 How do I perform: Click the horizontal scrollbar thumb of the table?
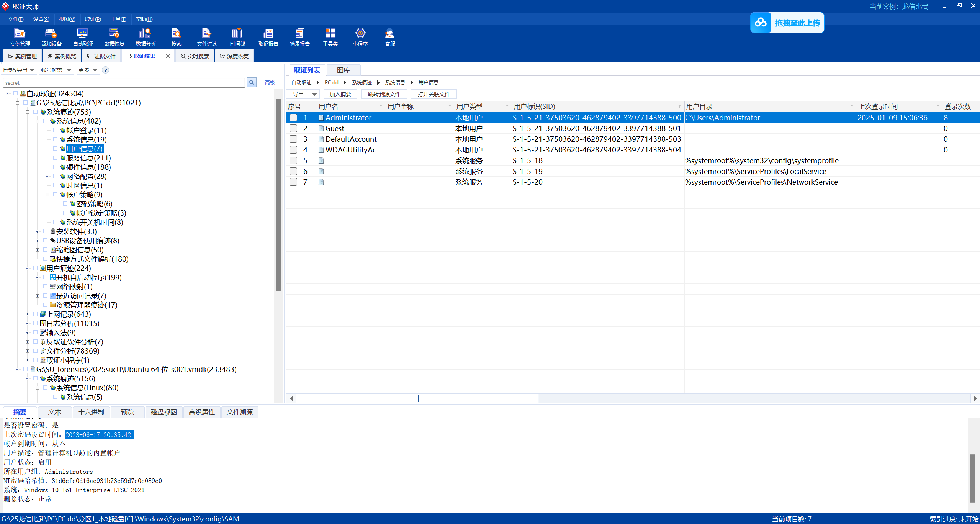(417, 398)
